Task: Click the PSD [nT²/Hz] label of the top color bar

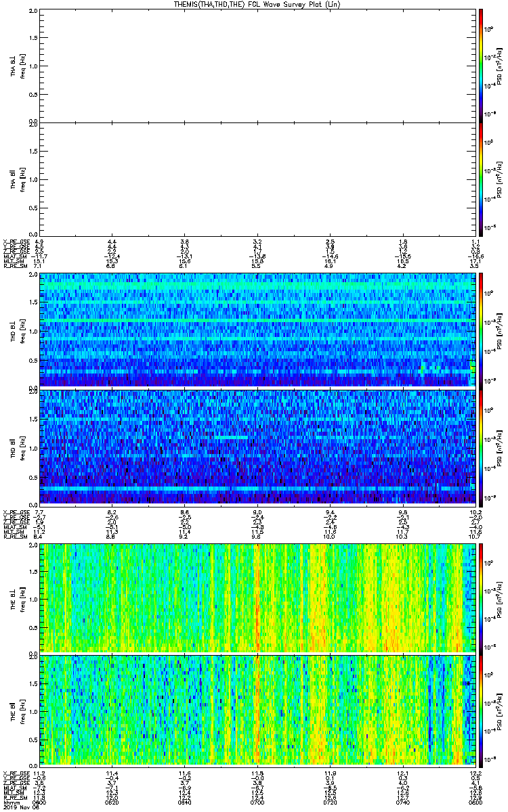Action: [x=498, y=65]
